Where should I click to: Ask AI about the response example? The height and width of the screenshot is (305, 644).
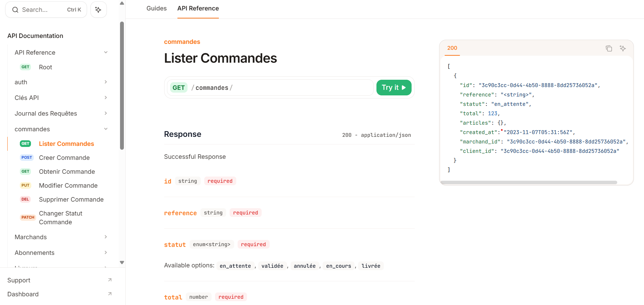click(x=623, y=48)
